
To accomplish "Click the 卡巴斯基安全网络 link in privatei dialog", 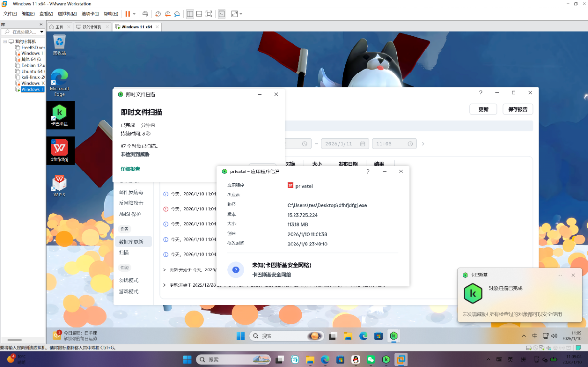I will click(271, 275).
